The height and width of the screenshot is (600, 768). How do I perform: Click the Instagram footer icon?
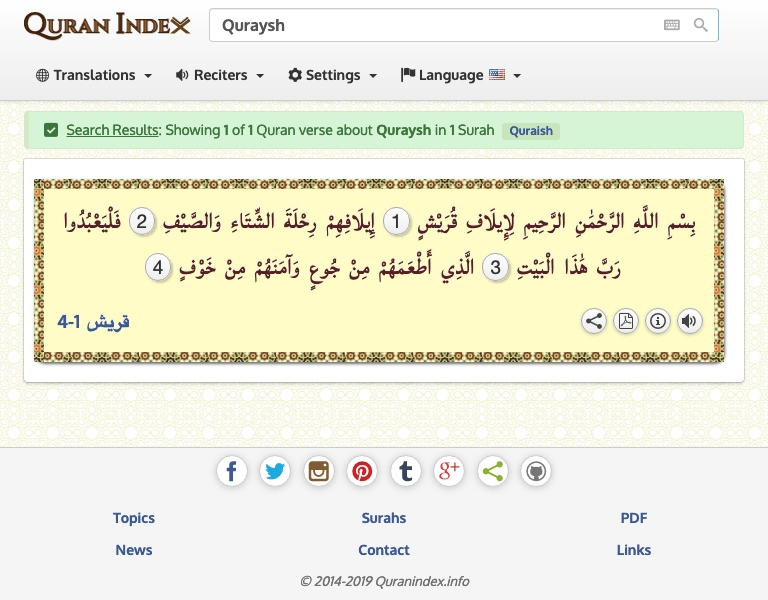click(319, 471)
